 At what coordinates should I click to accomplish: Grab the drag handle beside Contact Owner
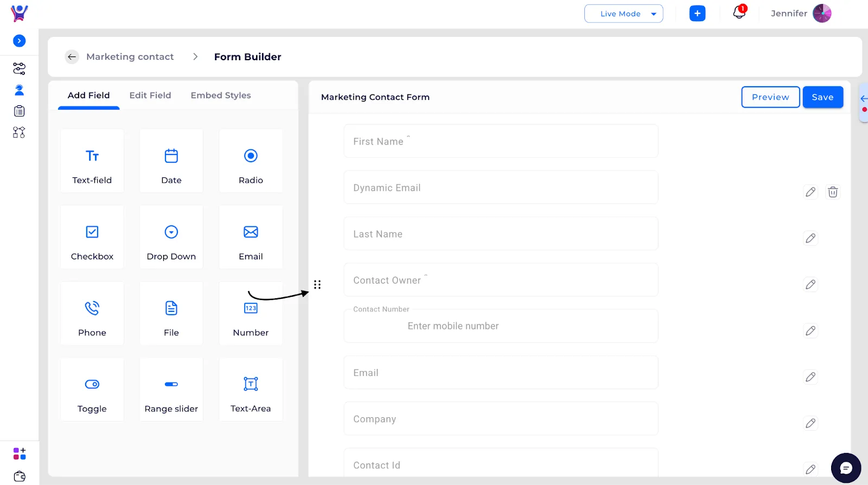(x=317, y=284)
